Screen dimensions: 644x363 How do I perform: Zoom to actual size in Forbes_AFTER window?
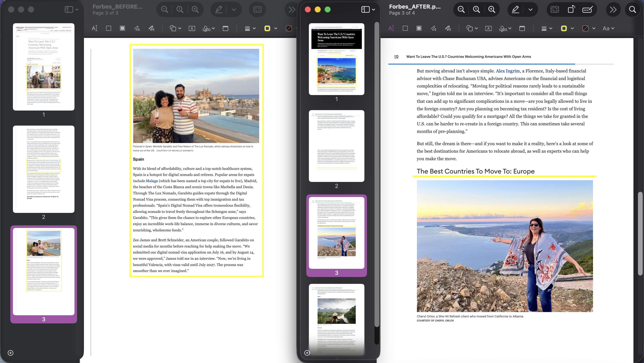(477, 9)
